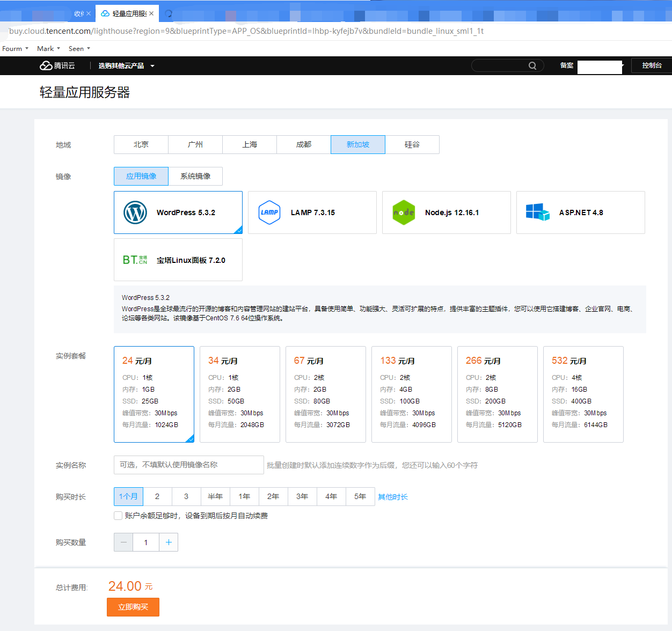The width and height of the screenshot is (672, 631).
Task: Choose the LAMP 7.3.15 image card
Action: (312, 212)
